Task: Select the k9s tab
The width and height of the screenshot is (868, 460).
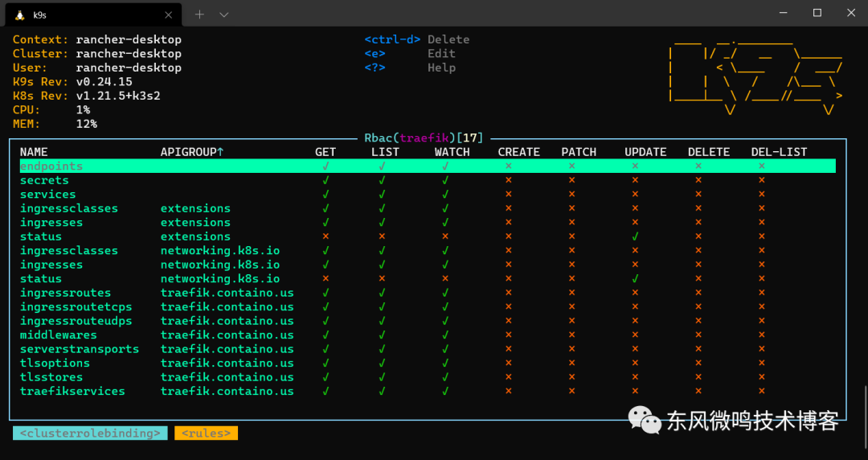Action: pyautogui.click(x=93, y=15)
